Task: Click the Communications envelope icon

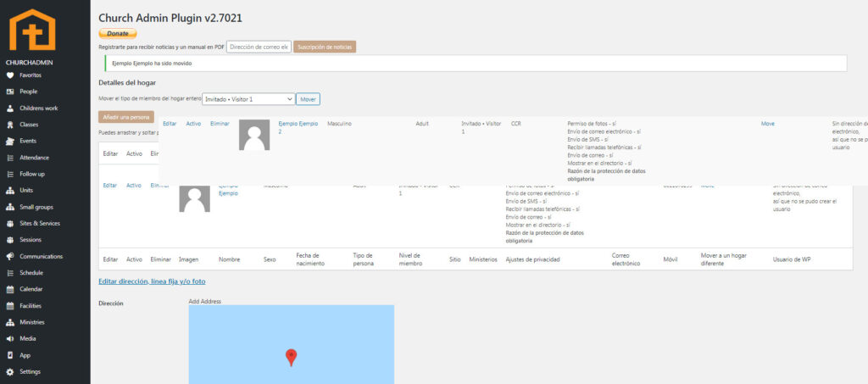Action: (10, 256)
